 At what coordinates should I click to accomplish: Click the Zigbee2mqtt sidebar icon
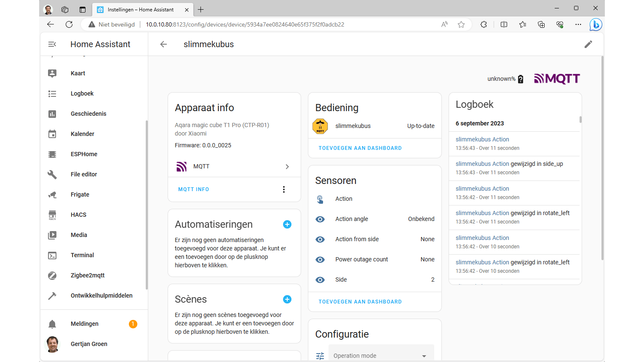(52, 275)
